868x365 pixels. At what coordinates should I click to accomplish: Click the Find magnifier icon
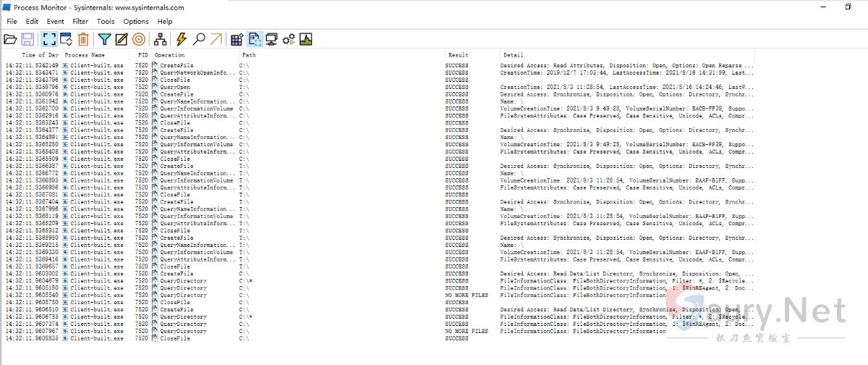point(199,39)
